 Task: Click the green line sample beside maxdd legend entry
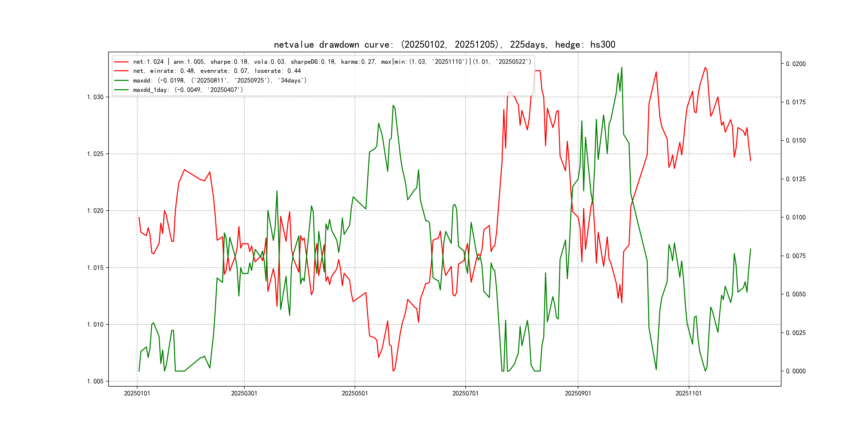(x=121, y=81)
